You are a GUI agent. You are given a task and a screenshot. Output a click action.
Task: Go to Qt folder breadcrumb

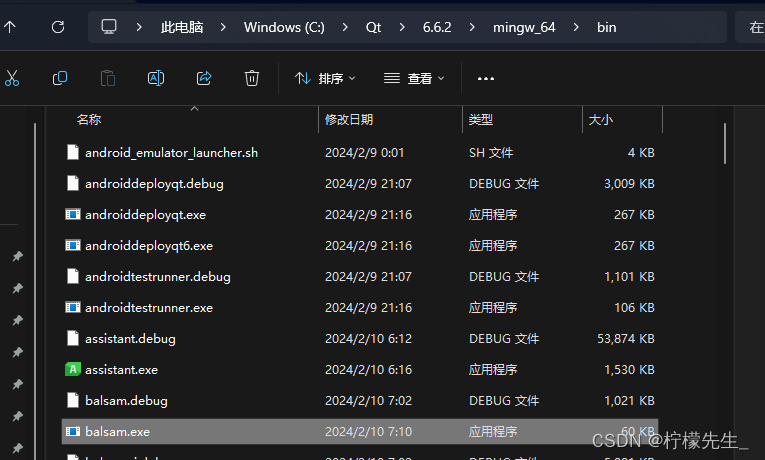[373, 27]
